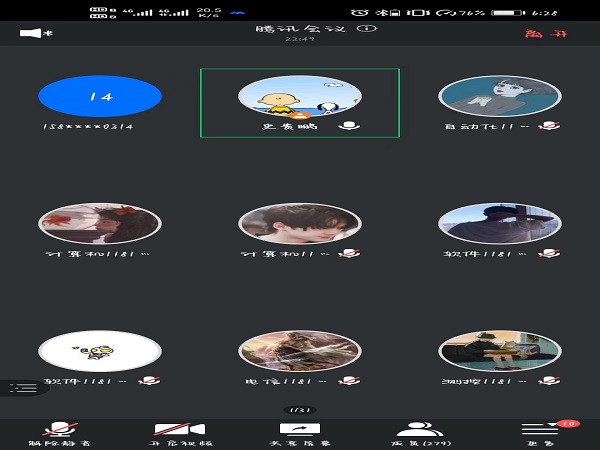Select the highlighted Charlie Brown avatar tile
The height and width of the screenshot is (450, 600).
click(x=299, y=97)
